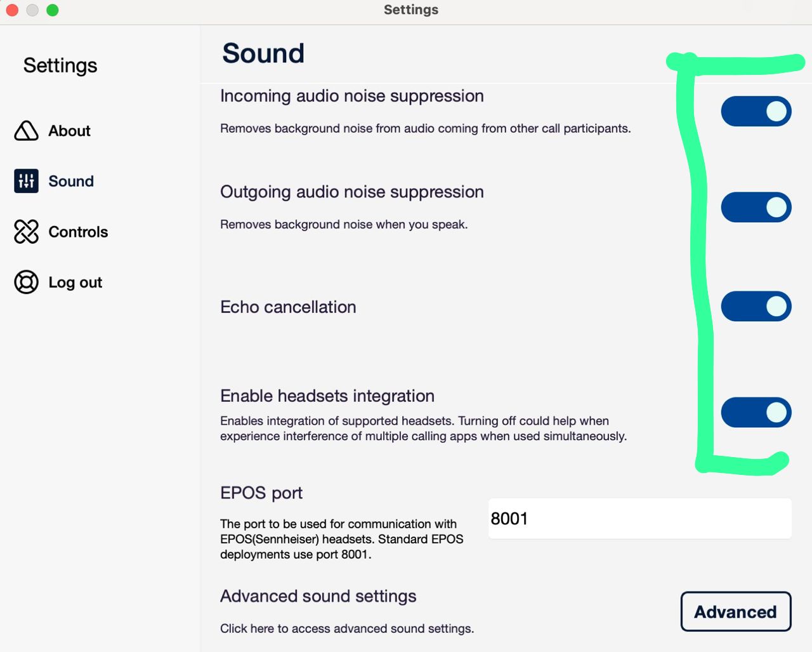Open the About text label in sidebar
This screenshot has height=652, width=812.
pyautogui.click(x=69, y=131)
